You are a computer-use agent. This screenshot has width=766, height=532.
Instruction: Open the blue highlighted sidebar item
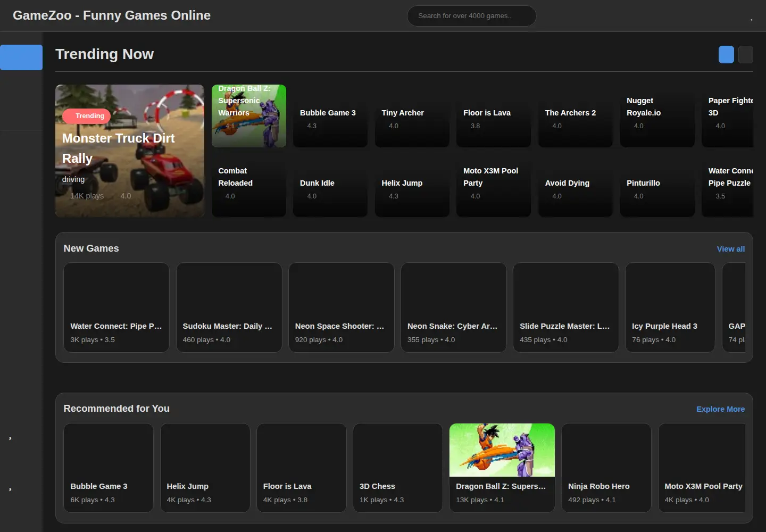pyautogui.click(x=21, y=57)
